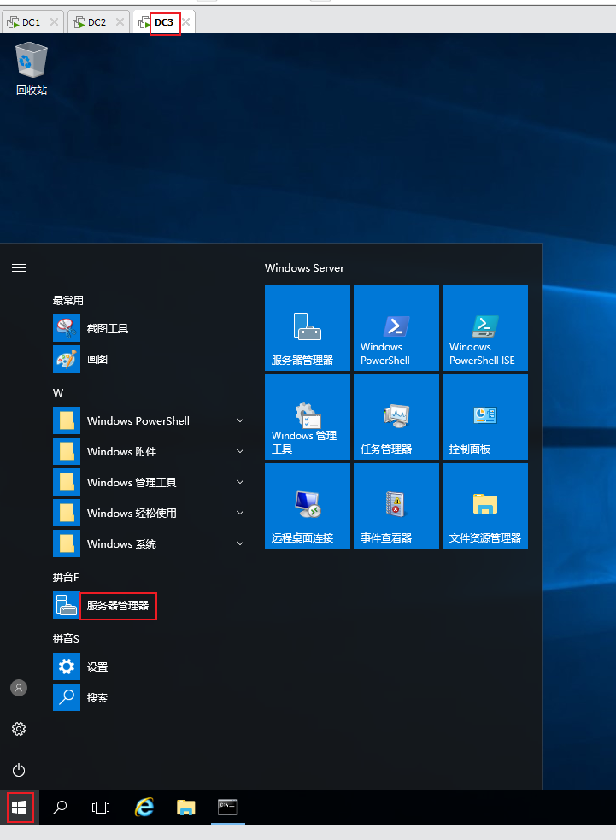Click the taskbar search magnifier icon

point(60,808)
